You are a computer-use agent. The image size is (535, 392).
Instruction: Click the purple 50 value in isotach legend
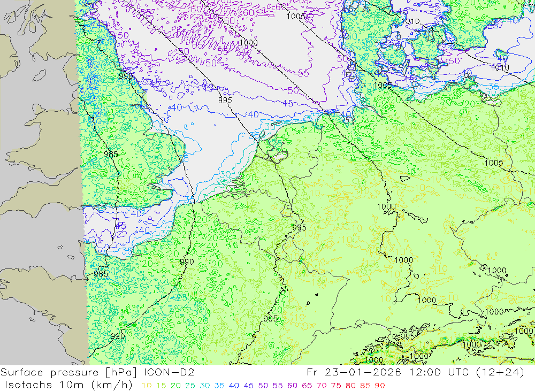[263, 386]
